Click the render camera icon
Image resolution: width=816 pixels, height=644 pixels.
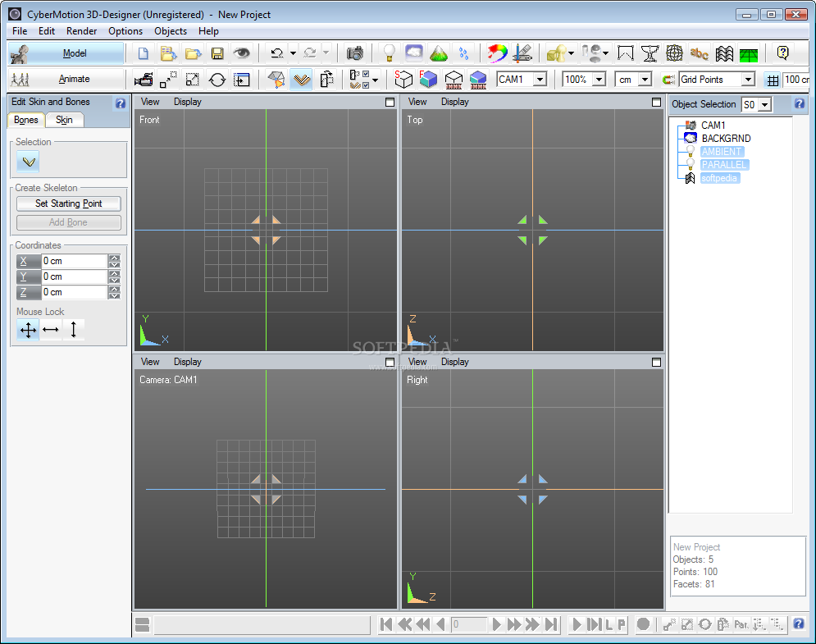355,53
